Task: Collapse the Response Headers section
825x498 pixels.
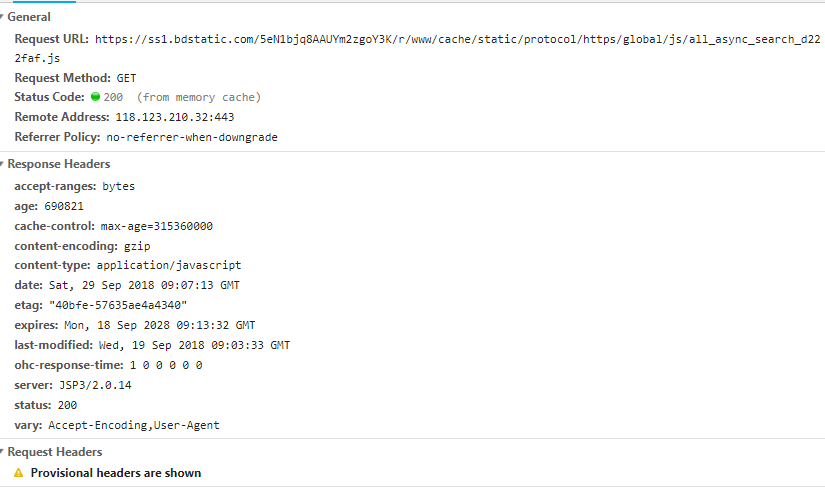Action: pos(2,165)
